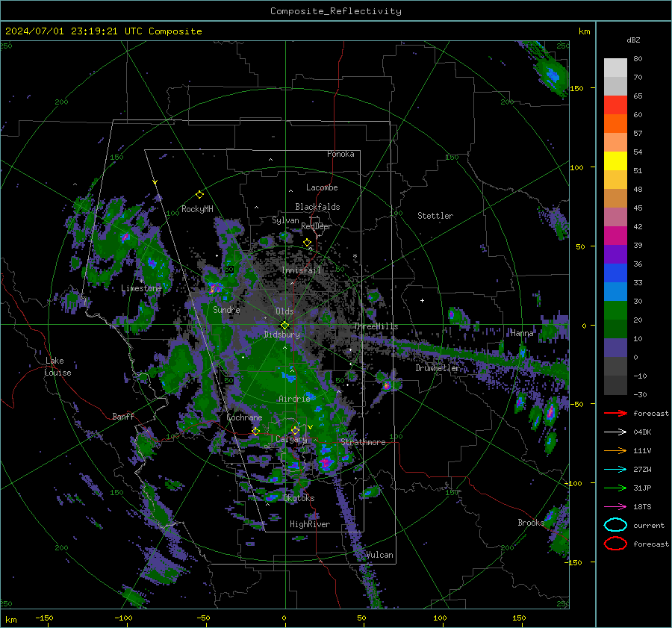Select the blue 33 dBZ color swatch

(615, 273)
